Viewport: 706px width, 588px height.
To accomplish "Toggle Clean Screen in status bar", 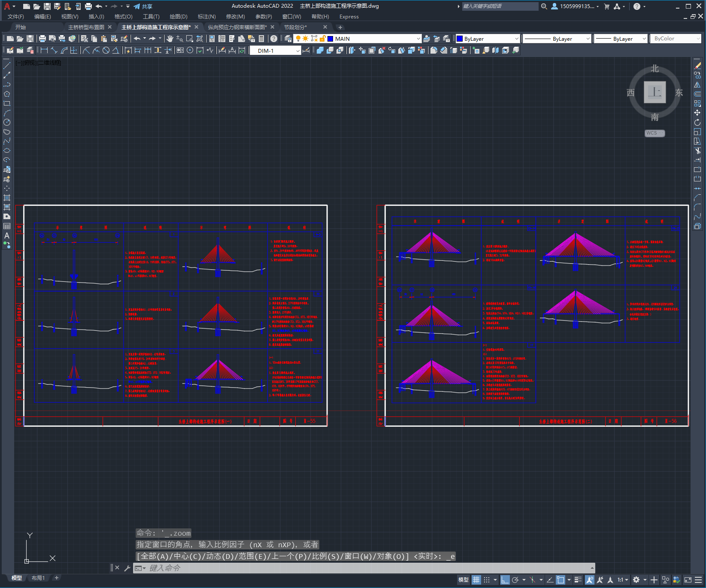I will tap(688, 580).
